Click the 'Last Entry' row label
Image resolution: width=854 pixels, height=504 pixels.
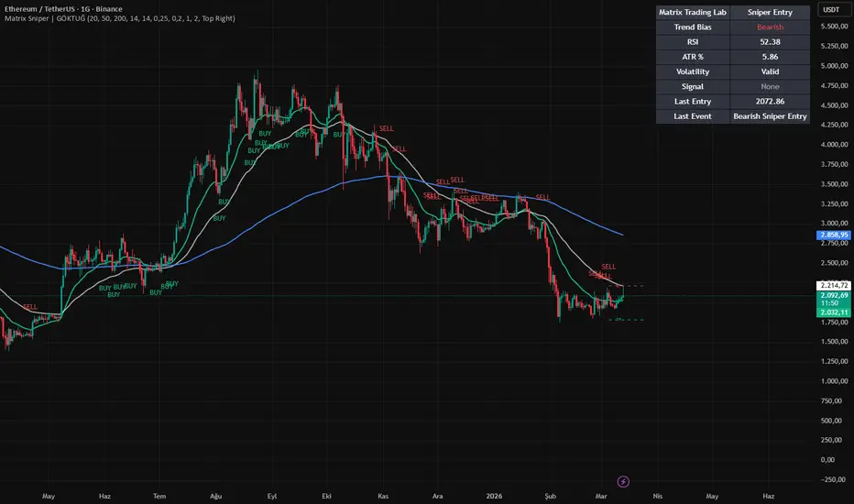pos(693,102)
